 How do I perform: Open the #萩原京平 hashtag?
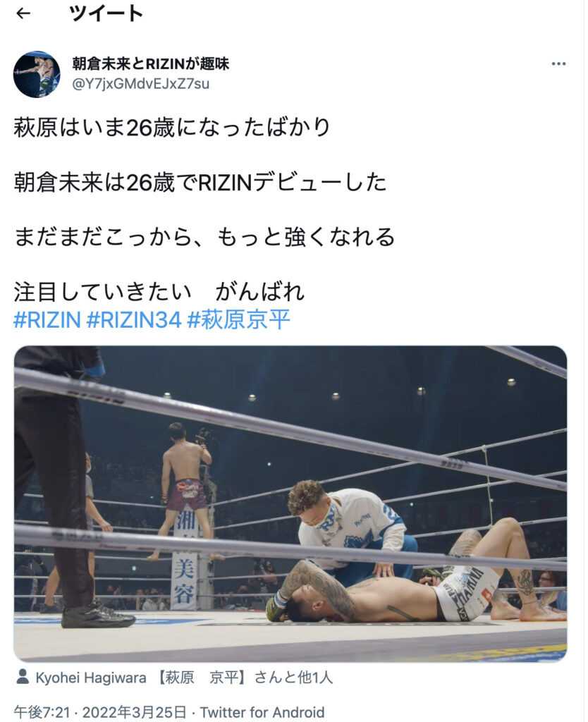tap(238, 319)
